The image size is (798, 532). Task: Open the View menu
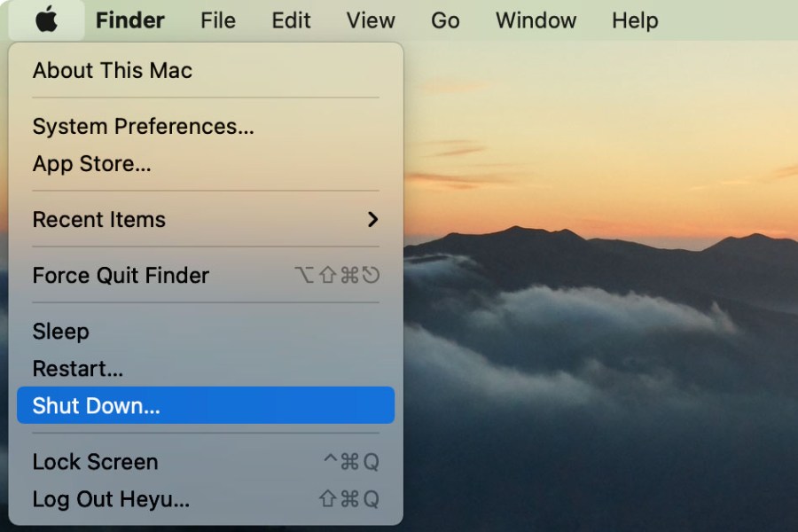pos(371,20)
